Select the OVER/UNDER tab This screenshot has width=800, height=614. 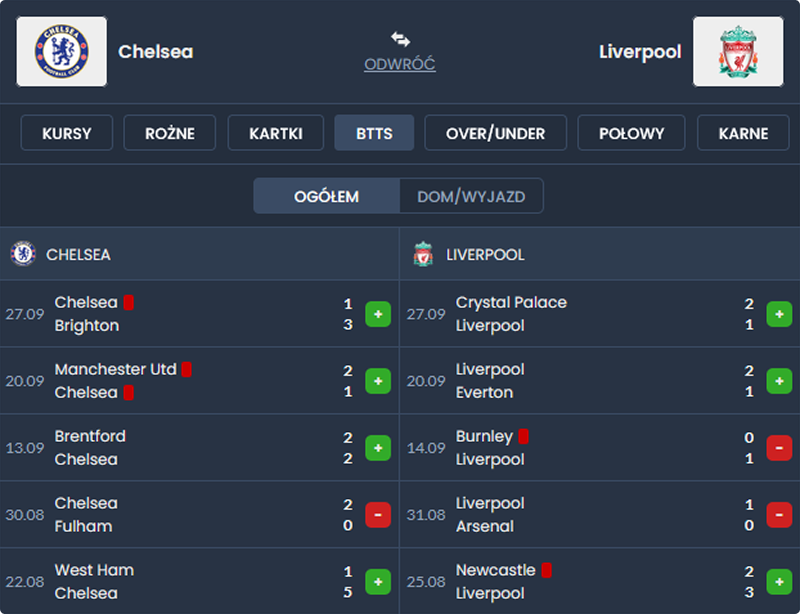495,133
